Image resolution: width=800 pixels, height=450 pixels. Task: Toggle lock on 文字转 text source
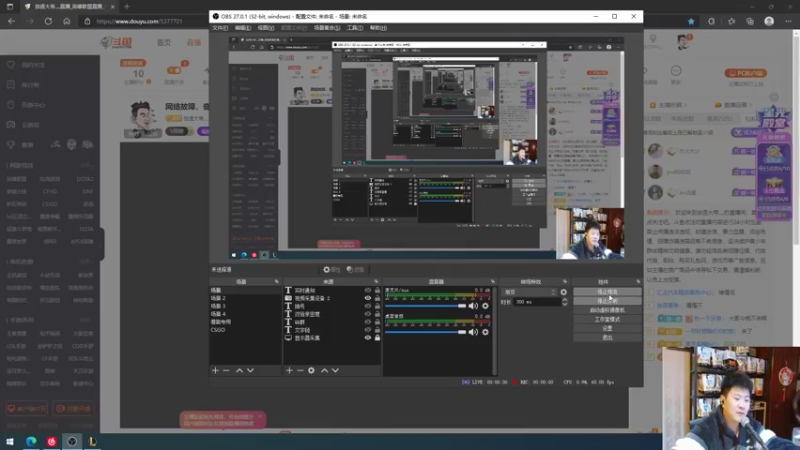pyautogui.click(x=378, y=330)
